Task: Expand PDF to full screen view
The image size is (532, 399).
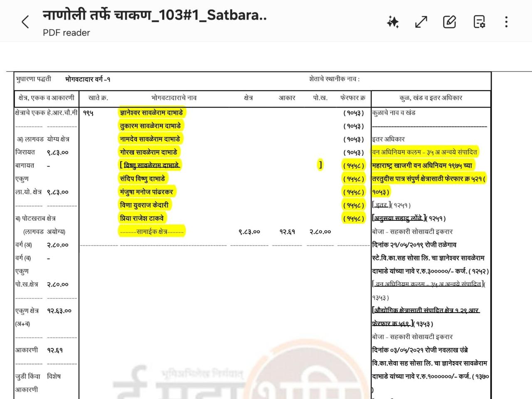Action: click(x=421, y=22)
